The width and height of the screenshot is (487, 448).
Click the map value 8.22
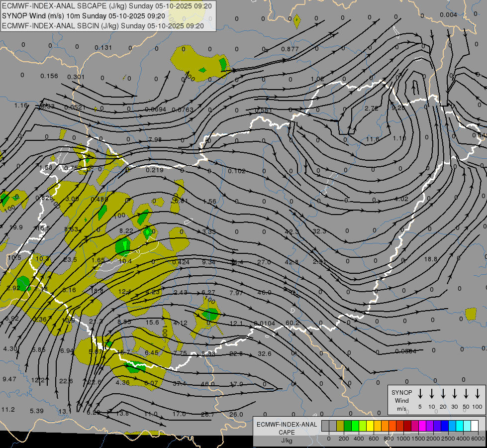pos(126,230)
